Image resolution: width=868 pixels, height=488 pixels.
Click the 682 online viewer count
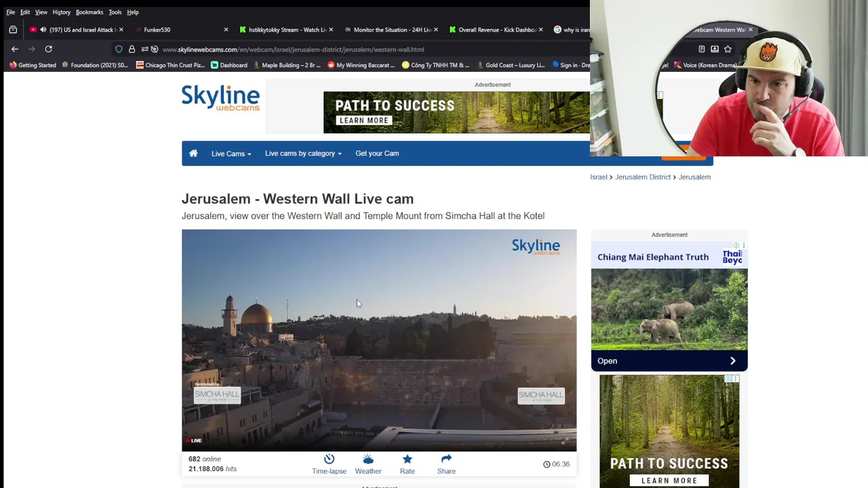[x=205, y=459]
